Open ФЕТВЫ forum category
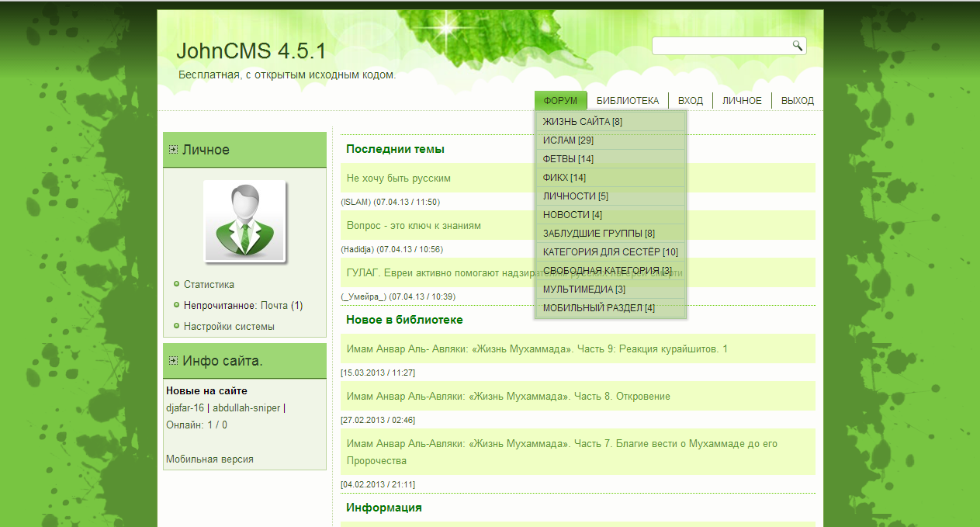The image size is (980, 527). 568,159
